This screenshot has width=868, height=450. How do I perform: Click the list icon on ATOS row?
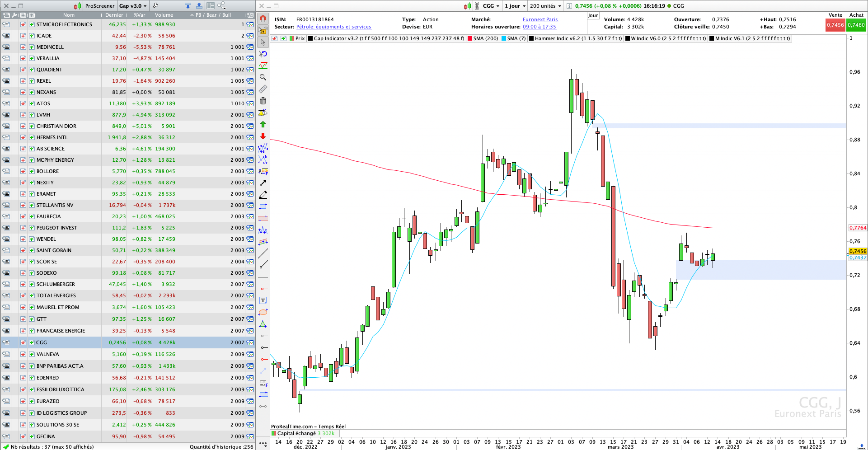(6, 103)
